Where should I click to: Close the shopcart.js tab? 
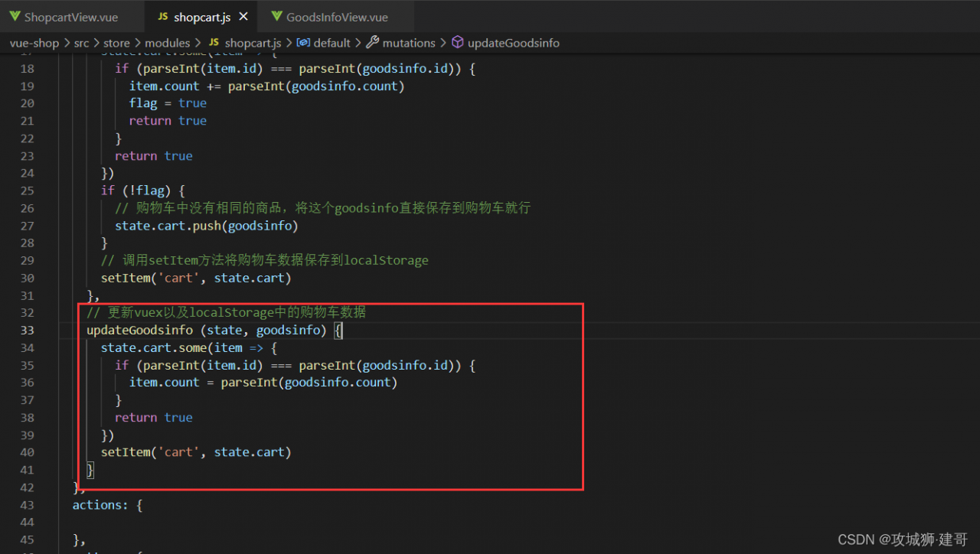(243, 17)
